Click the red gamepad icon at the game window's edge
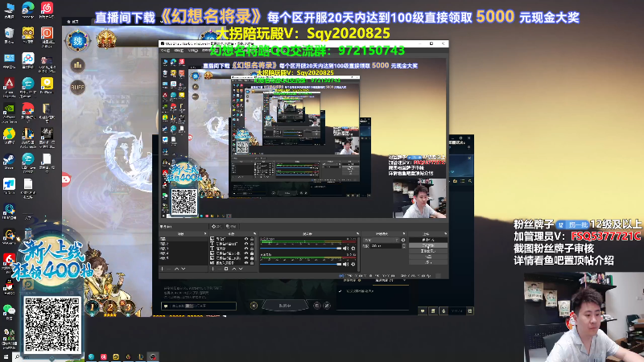644x362 pixels. [x=66, y=179]
